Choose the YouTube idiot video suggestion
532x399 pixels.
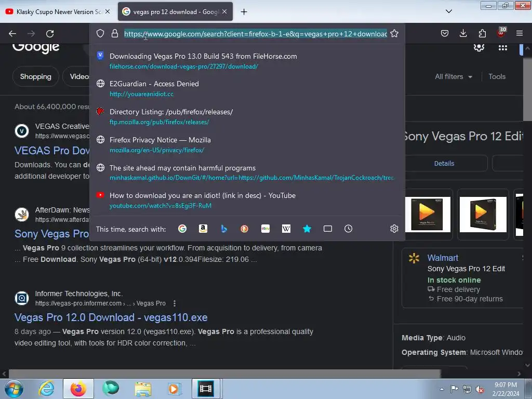tap(247, 201)
